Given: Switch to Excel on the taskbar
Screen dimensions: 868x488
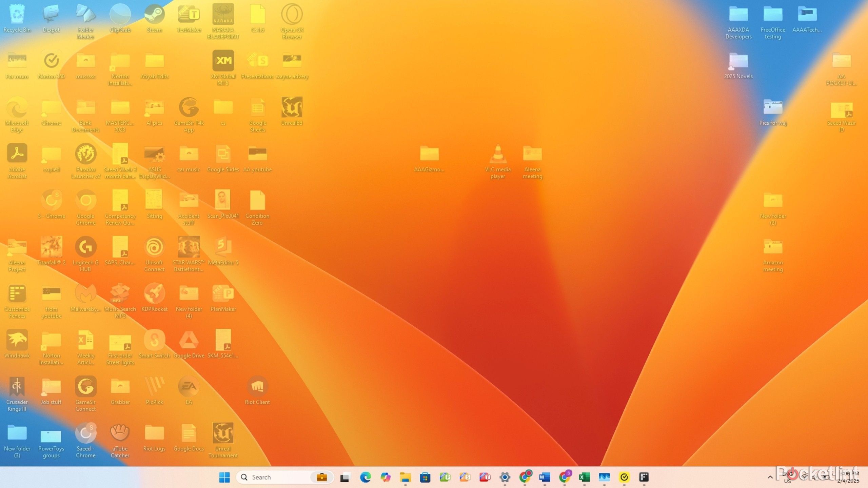Looking at the screenshot, I should [x=584, y=477].
